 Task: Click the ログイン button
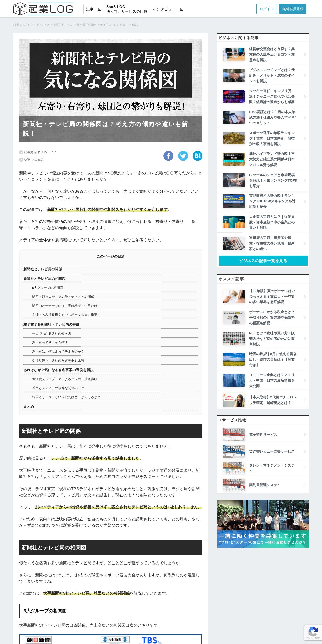pyautogui.click(x=266, y=9)
